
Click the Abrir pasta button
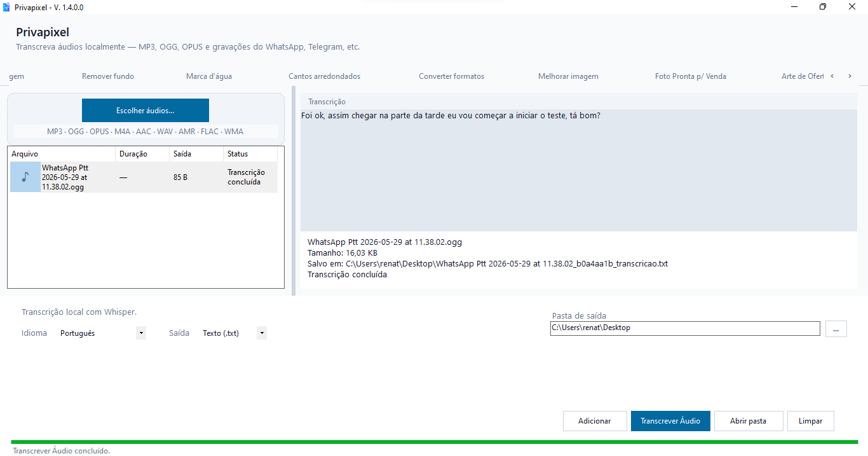point(749,421)
